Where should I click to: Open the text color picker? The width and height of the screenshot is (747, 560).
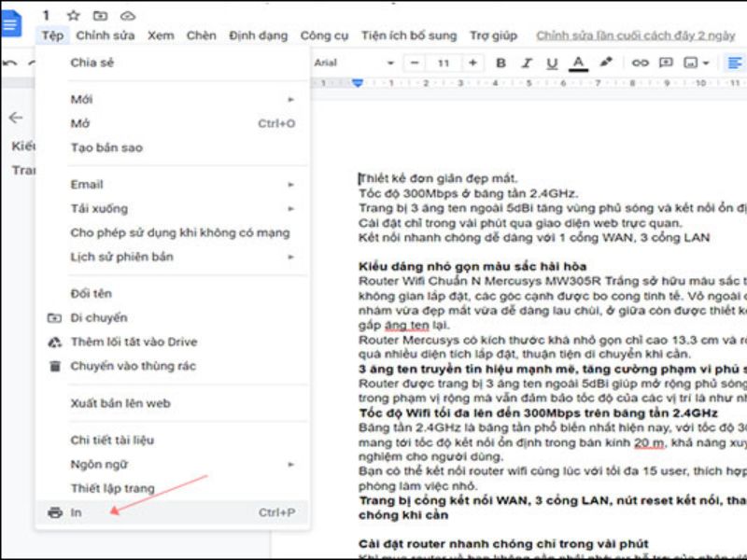point(578,63)
